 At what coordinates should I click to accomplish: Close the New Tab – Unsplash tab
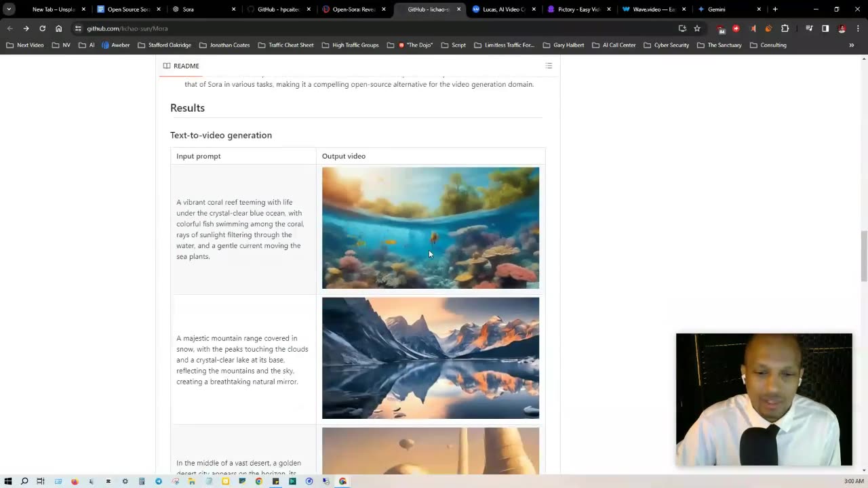tap(83, 9)
